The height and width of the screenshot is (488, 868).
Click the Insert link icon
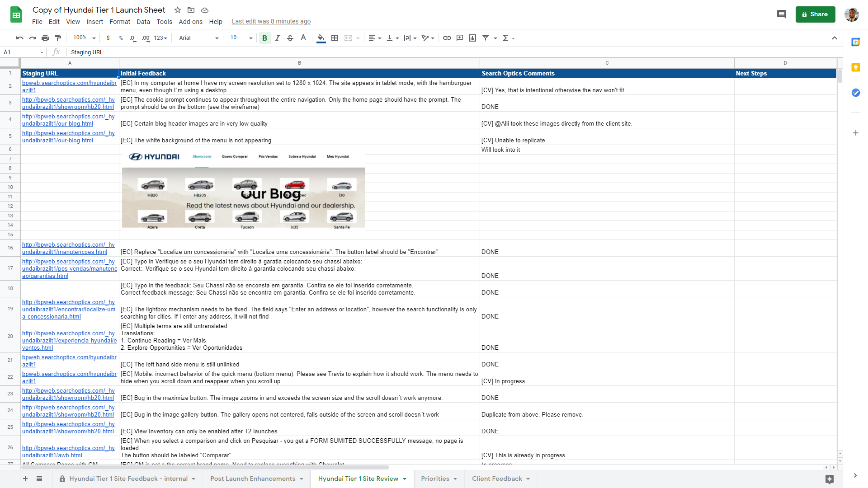pyautogui.click(x=447, y=38)
